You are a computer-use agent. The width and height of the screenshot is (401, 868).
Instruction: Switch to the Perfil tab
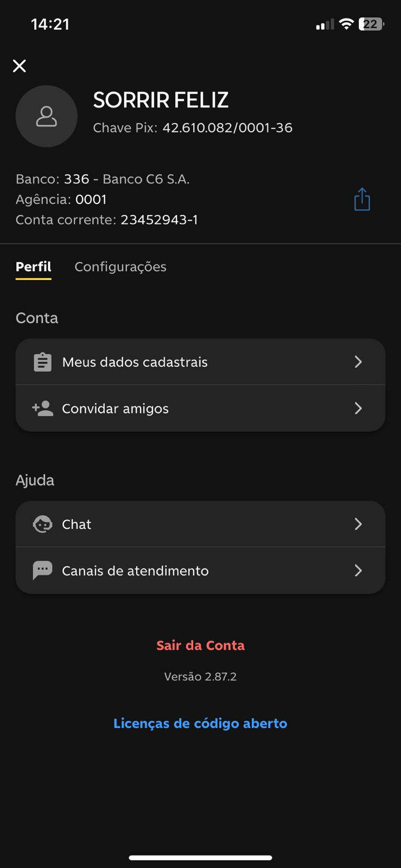click(x=33, y=267)
